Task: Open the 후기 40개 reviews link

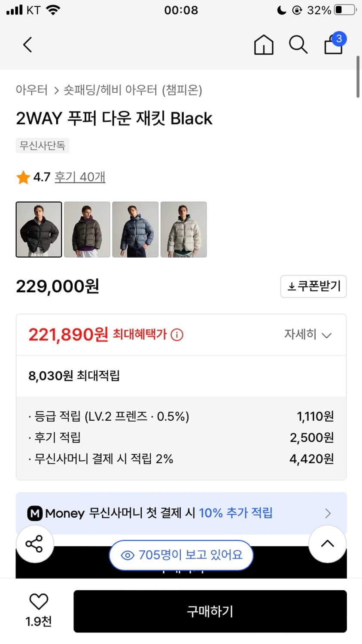Action: click(80, 177)
